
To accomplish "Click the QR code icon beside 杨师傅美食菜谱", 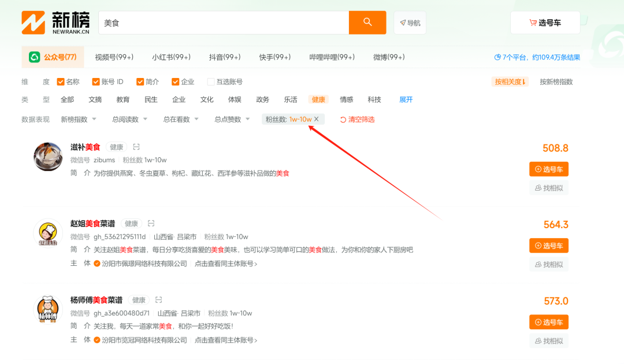I will [x=158, y=300].
